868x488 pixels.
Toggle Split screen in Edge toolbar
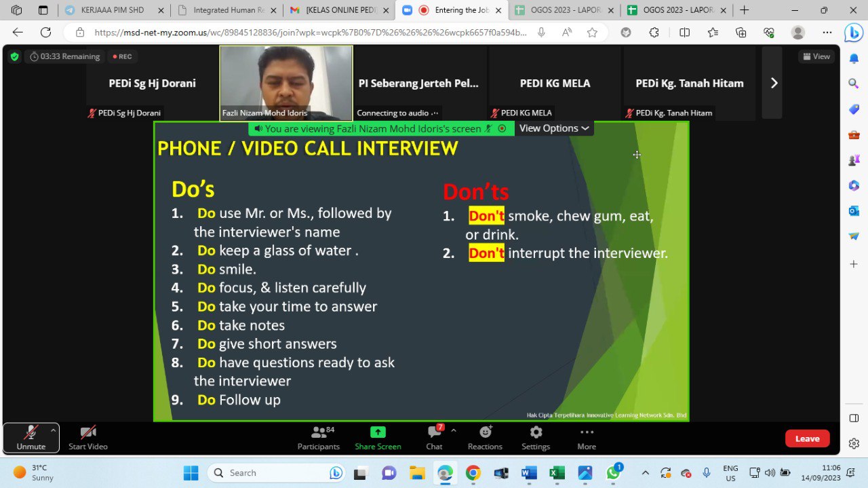pos(685,33)
